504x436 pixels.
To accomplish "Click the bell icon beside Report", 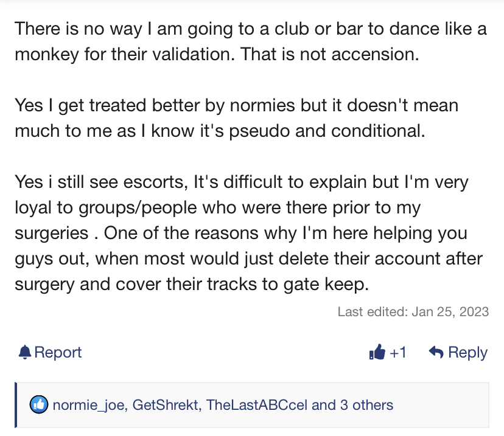I will click(25, 352).
